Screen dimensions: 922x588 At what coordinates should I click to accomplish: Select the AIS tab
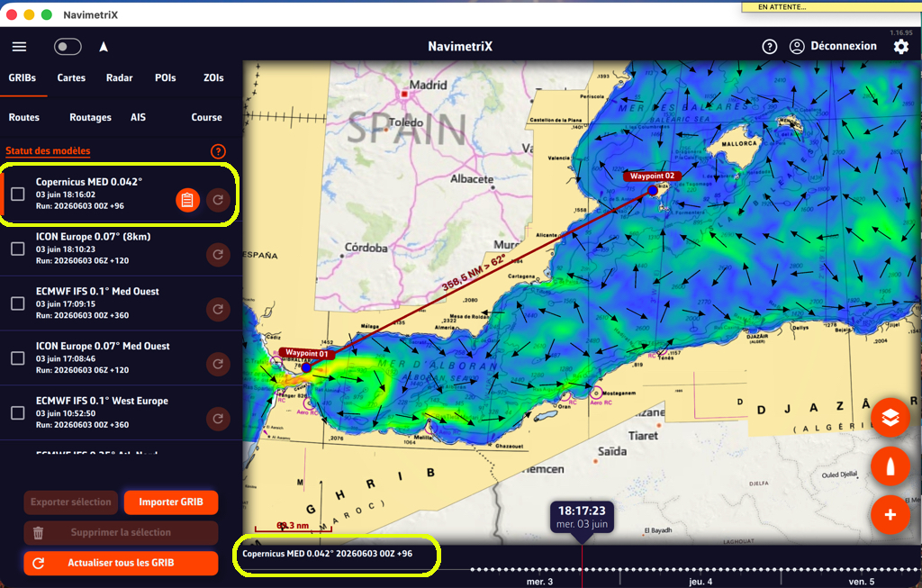tap(138, 117)
